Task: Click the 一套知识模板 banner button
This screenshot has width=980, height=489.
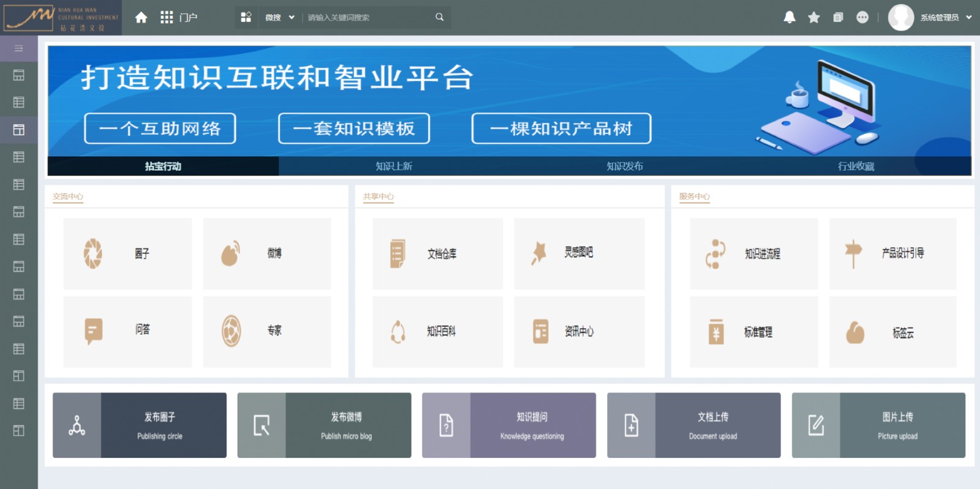Action: click(x=354, y=129)
